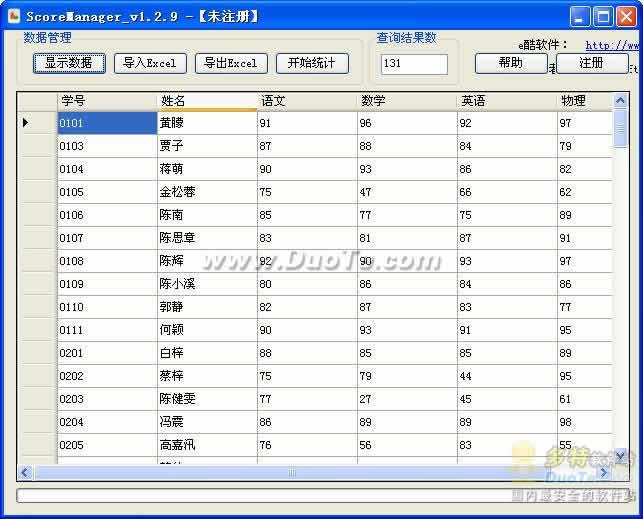Select the name cell 何颖

pos(207,330)
